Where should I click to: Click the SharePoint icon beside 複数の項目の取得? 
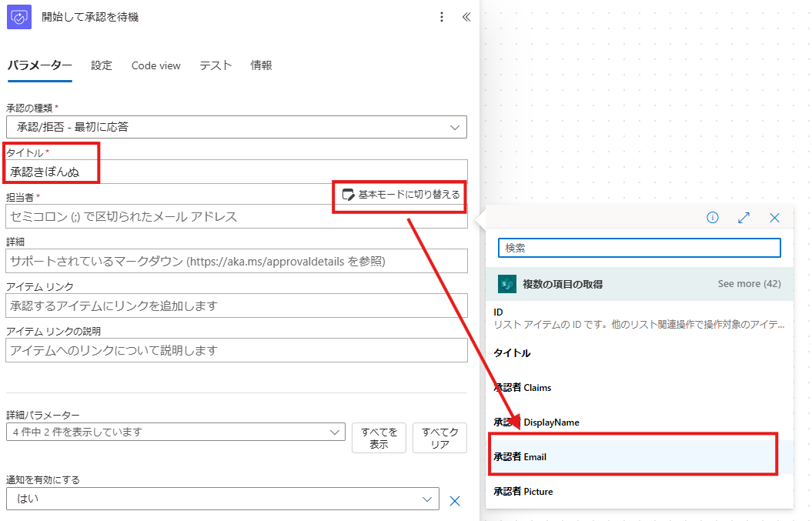click(x=507, y=284)
